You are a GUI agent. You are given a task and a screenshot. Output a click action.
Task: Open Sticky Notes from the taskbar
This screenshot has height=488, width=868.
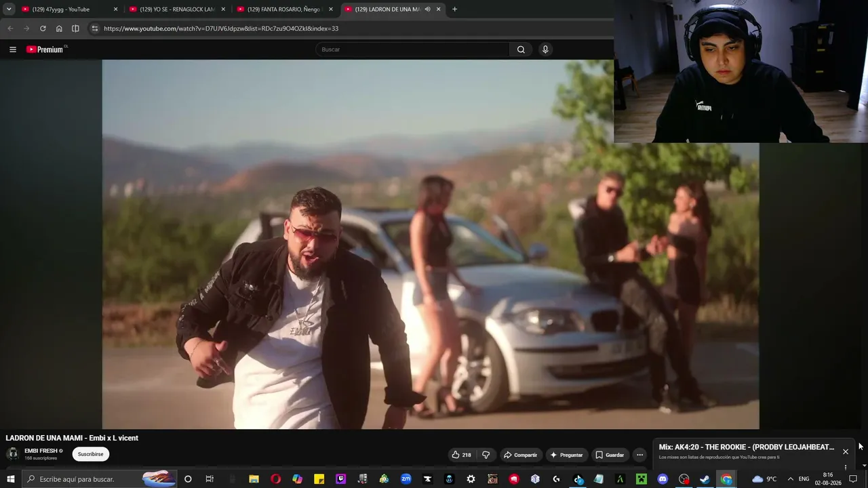pyautogui.click(x=319, y=479)
